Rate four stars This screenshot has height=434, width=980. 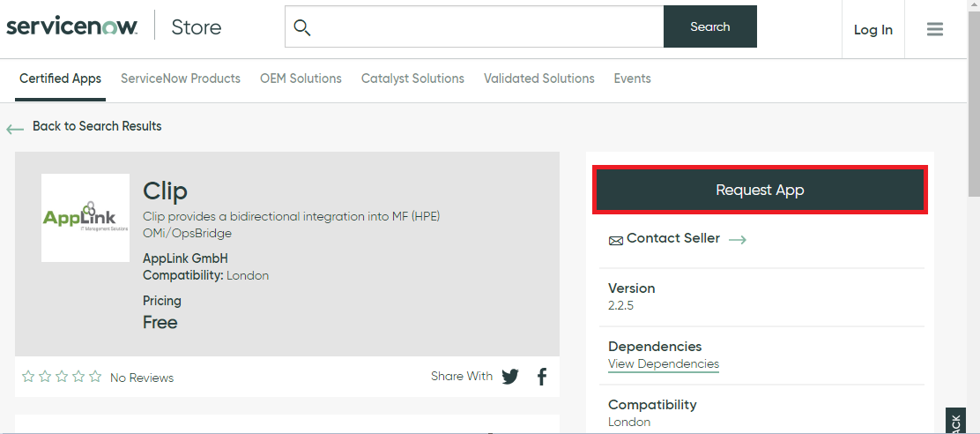point(78,377)
